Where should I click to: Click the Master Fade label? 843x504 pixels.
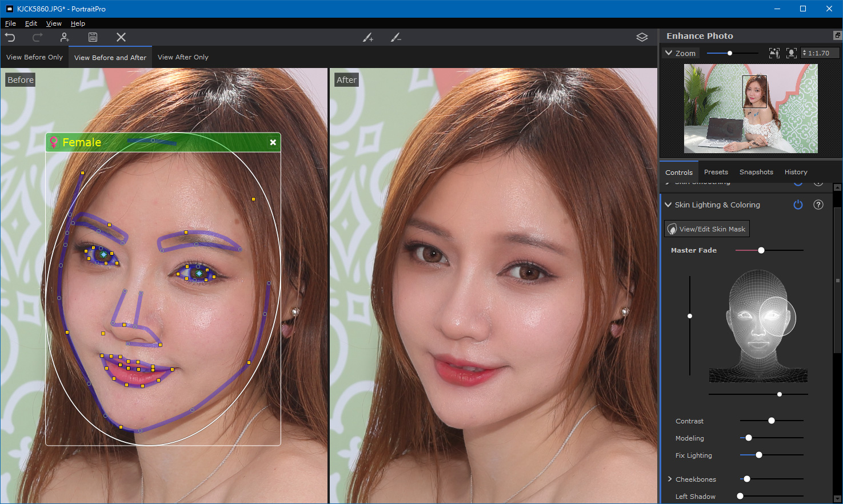693,250
